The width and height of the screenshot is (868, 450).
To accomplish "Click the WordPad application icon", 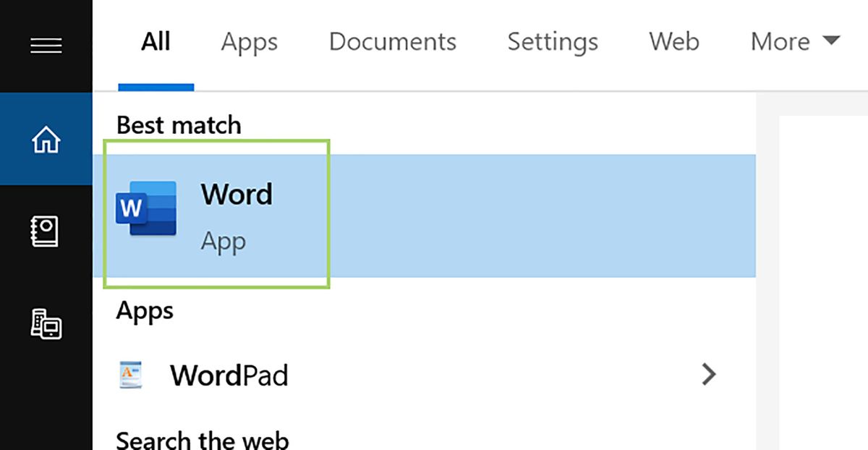I will (130, 375).
